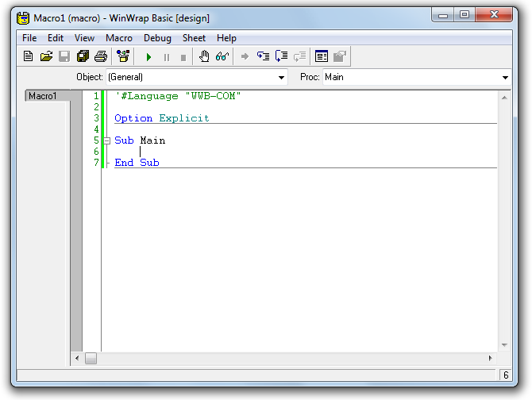The image size is (532, 400).
Task: Close the WinWrap Basic window
Action: [x=494, y=15]
